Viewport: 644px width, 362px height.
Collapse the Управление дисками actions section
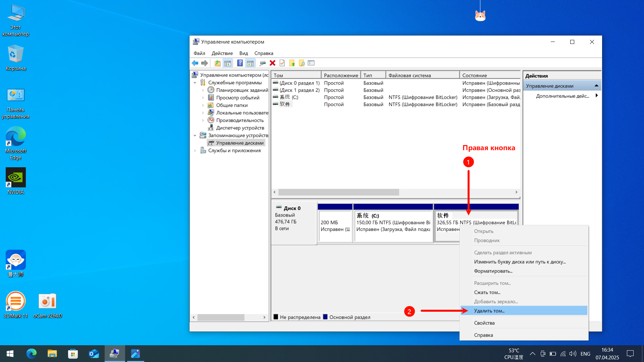(x=596, y=86)
